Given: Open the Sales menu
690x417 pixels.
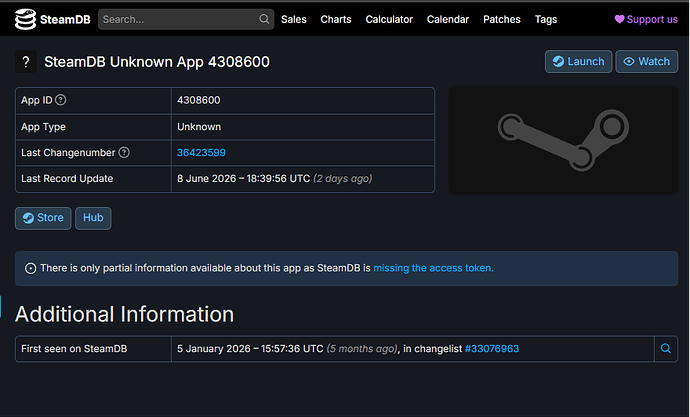Looking at the screenshot, I should [x=294, y=19].
